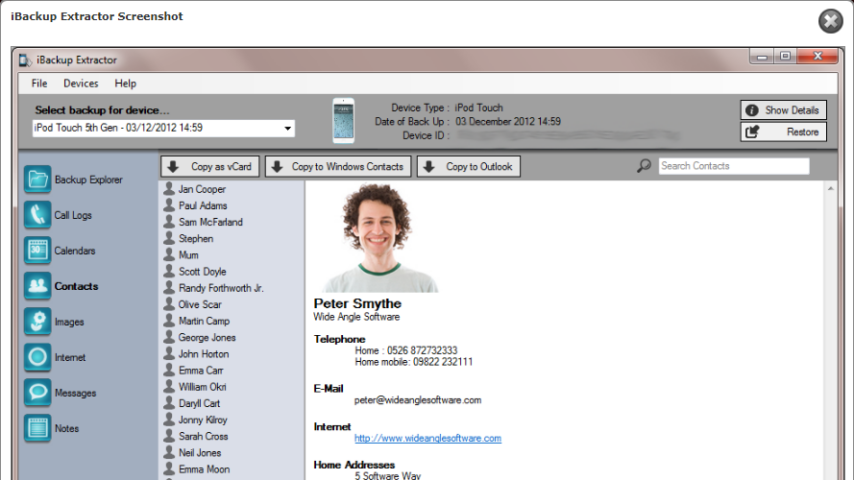Open the backup selection dropdown
This screenshot has width=854, height=480.
pos(163,128)
